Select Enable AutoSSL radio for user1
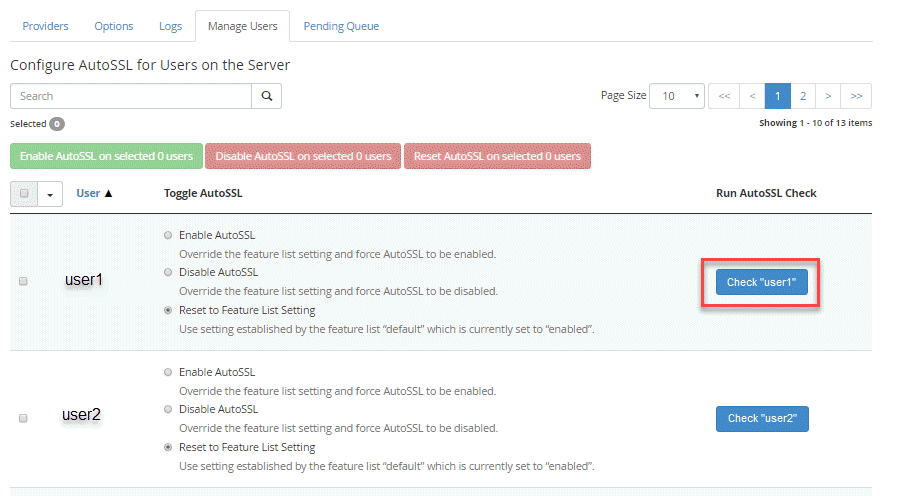This screenshot has height=496, width=905. [166, 235]
